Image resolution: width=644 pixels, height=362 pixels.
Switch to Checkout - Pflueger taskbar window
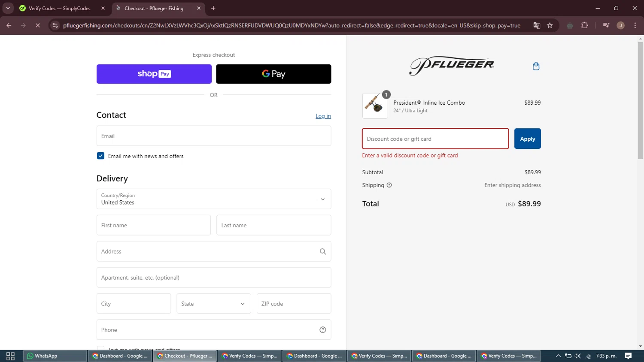[185, 356]
